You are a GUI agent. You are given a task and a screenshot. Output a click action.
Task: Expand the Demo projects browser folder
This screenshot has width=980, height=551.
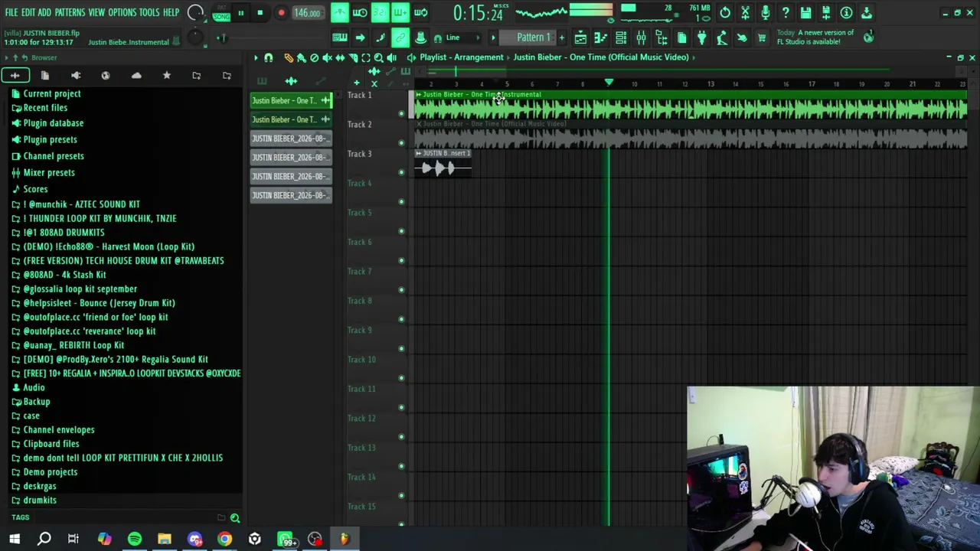tap(51, 472)
